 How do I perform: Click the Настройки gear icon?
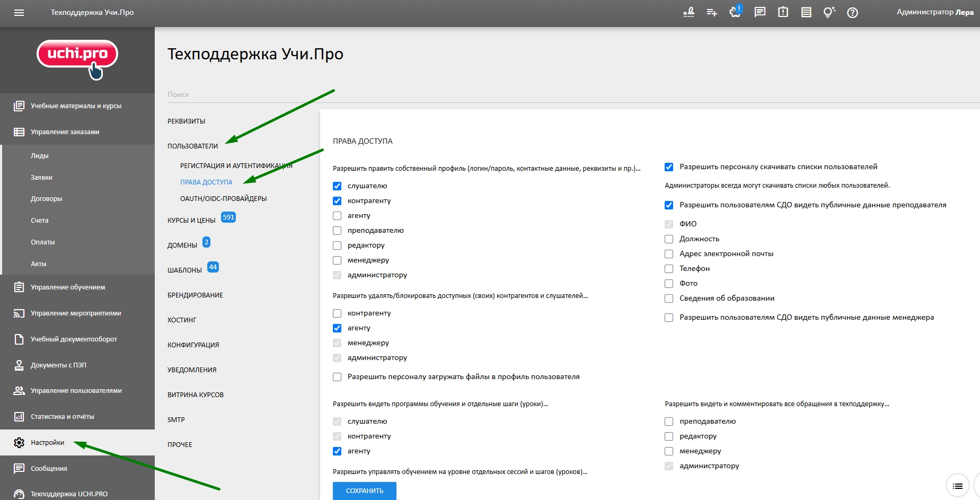[19, 443]
